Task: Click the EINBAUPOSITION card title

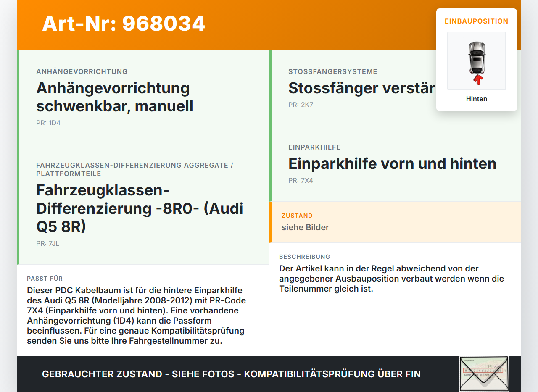Action: pos(477,21)
